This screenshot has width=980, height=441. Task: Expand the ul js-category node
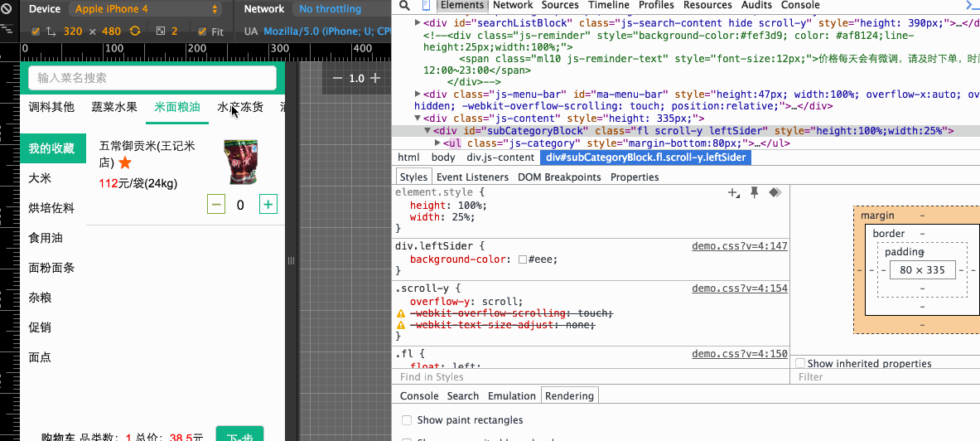coord(437,143)
